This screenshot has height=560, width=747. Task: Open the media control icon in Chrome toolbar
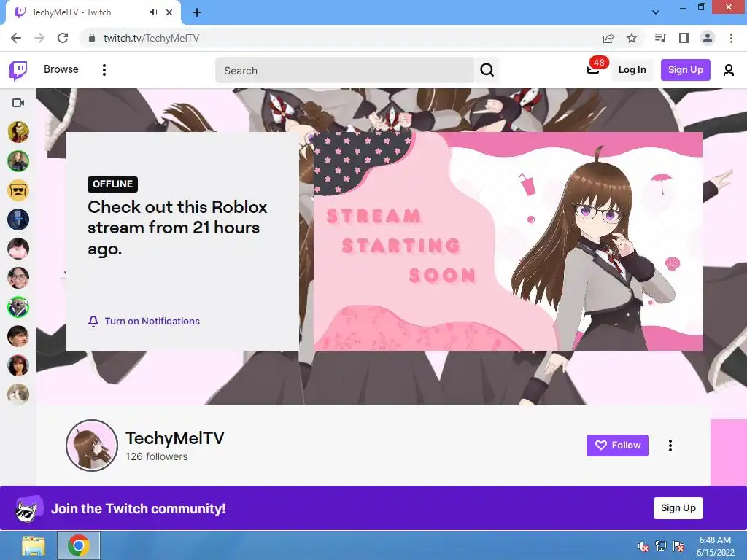[x=660, y=38]
